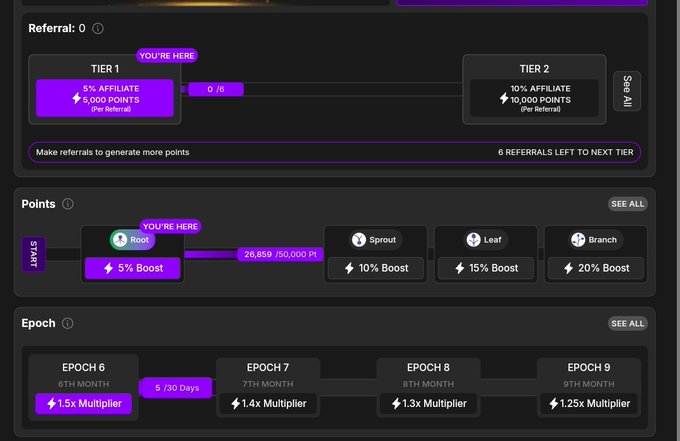Click the TIER 2 heading
Image resolution: width=680 pixels, height=441 pixels.
pos(534,69)
